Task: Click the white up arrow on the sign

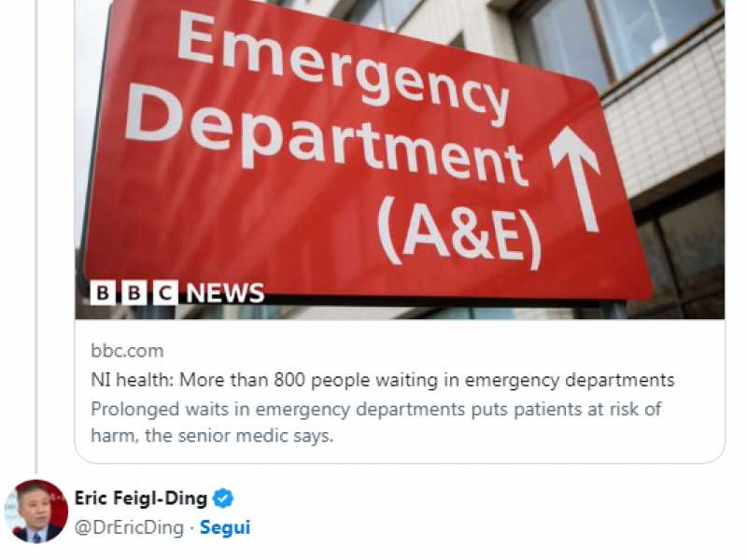Action: [x=575, y=178]
